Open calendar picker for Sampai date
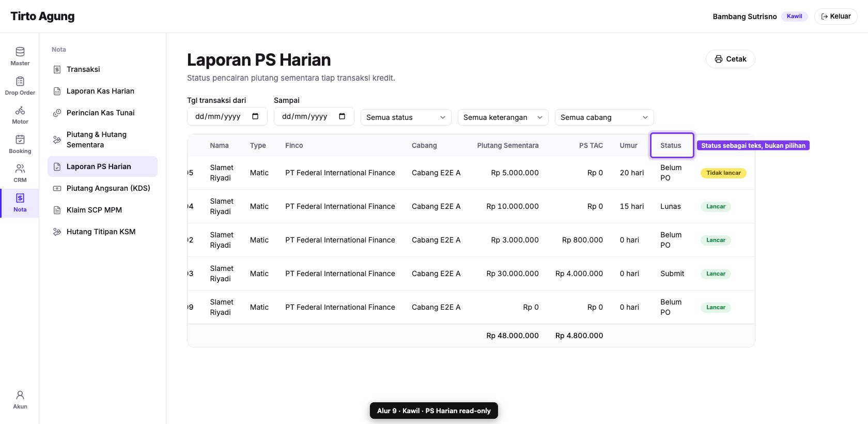 coord(342,116)
